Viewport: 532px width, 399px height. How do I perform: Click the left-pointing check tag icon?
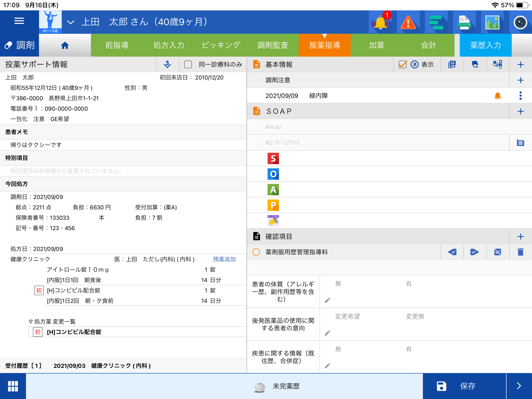point(452,252)
